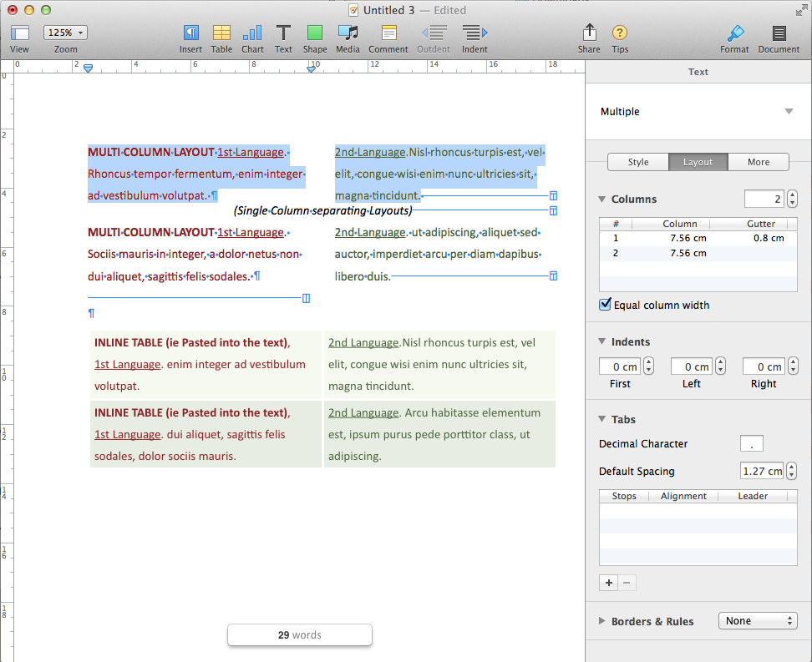Click the Chart toolbar icon
This screenshot has height=662, width=812.
point(252,33)
